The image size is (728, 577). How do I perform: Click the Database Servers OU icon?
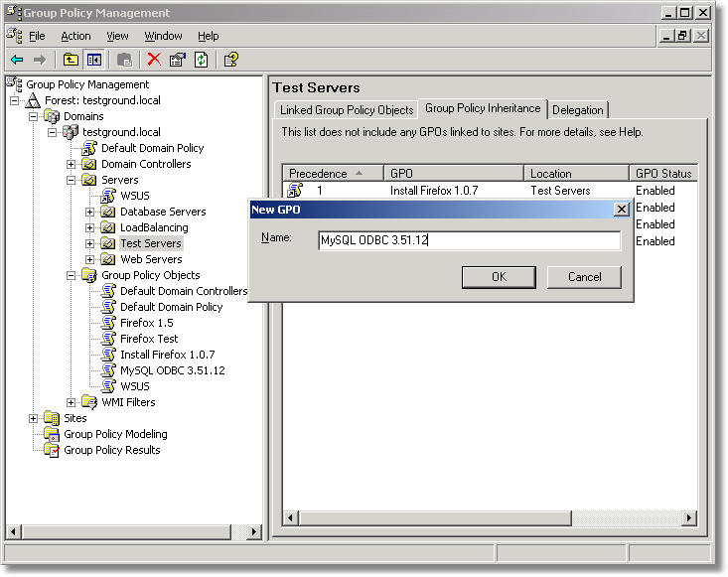click(108, 212)
